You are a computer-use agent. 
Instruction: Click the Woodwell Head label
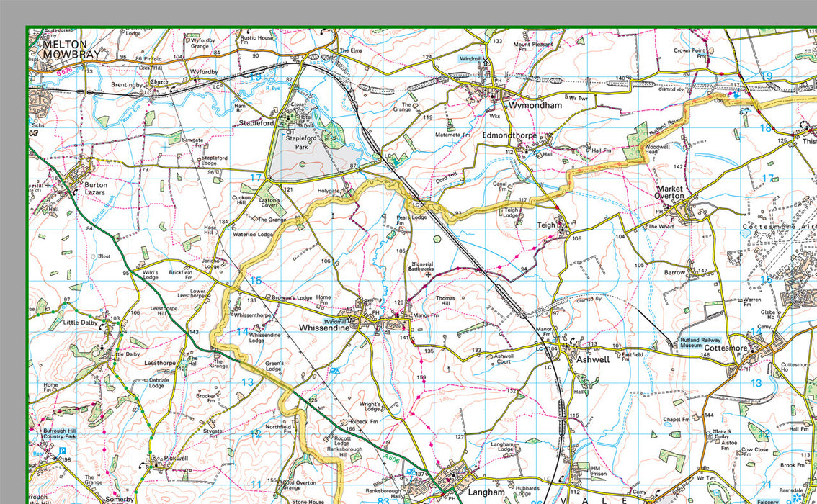coord(658,150)
